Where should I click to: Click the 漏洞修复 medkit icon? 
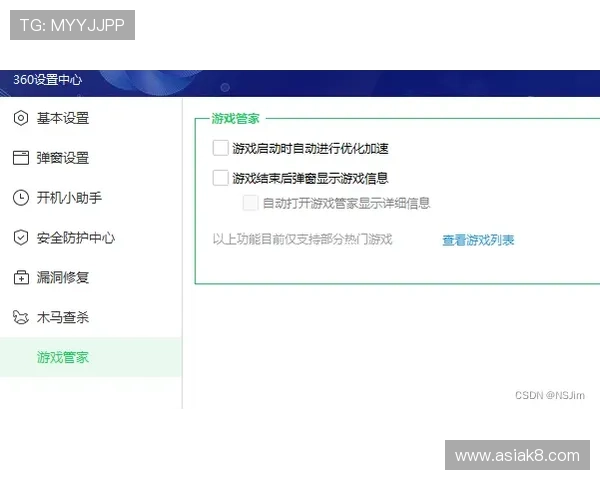(21, 277)
